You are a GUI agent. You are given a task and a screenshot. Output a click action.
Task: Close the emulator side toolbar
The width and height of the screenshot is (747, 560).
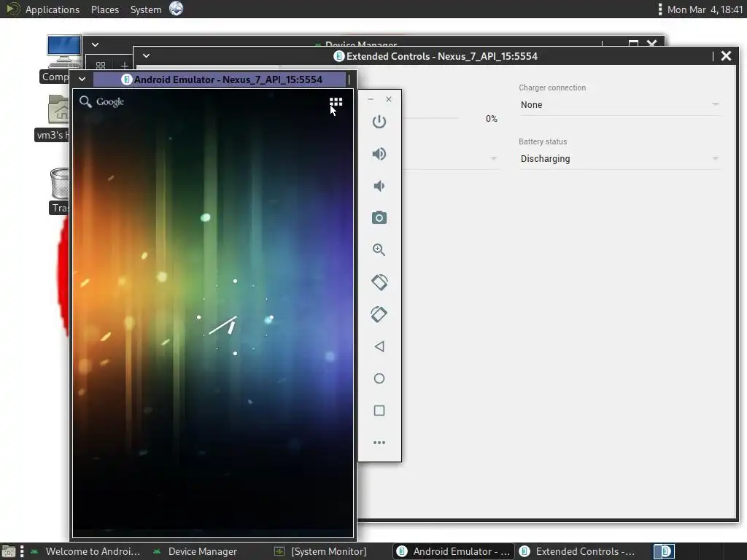point(389,99)
